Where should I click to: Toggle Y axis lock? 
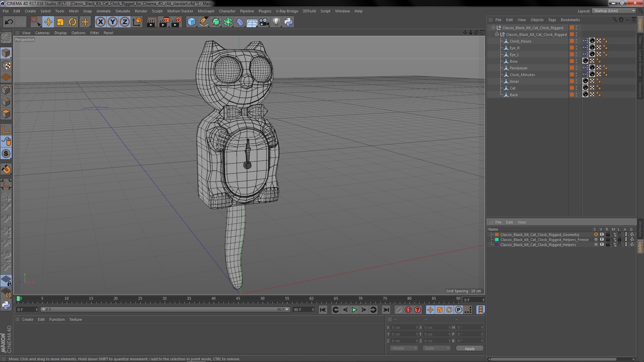pos(113,22)
